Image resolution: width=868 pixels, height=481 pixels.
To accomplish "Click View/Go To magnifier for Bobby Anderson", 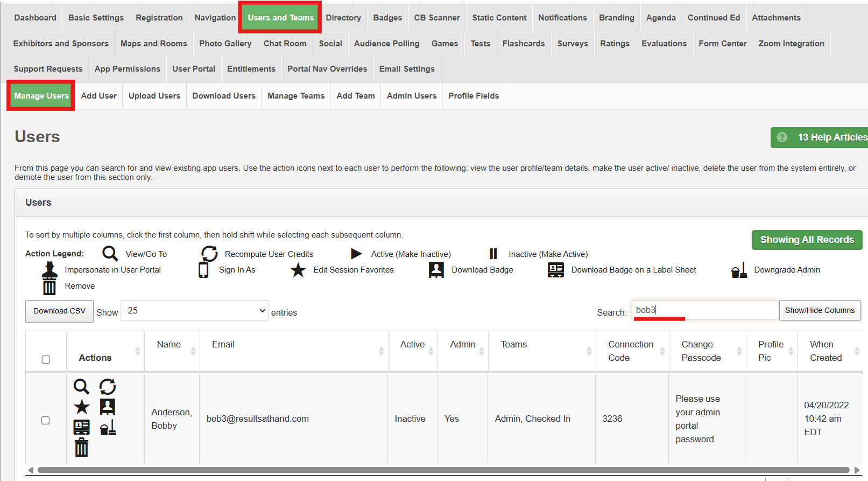I will coord(81,386).
